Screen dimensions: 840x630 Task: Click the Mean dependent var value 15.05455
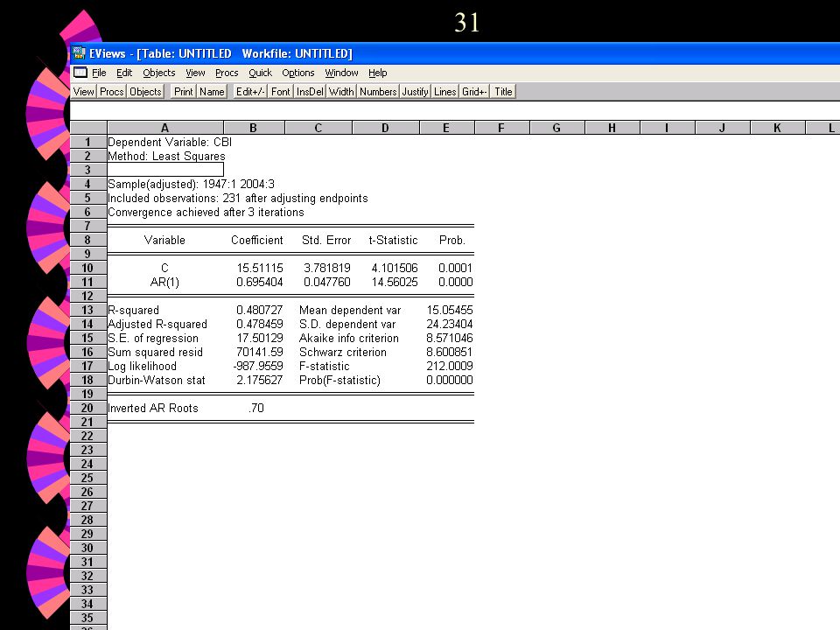coord(450,310)
